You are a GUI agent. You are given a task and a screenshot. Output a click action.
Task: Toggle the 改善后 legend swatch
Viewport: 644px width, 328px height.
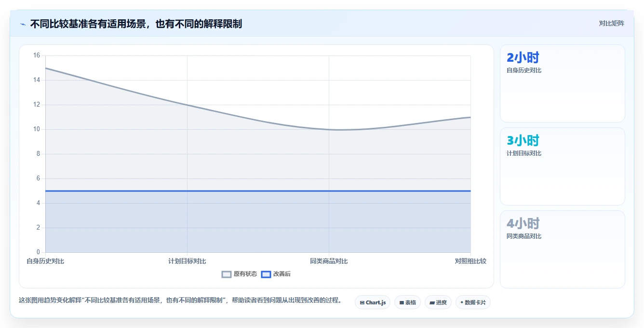[266, 274]
